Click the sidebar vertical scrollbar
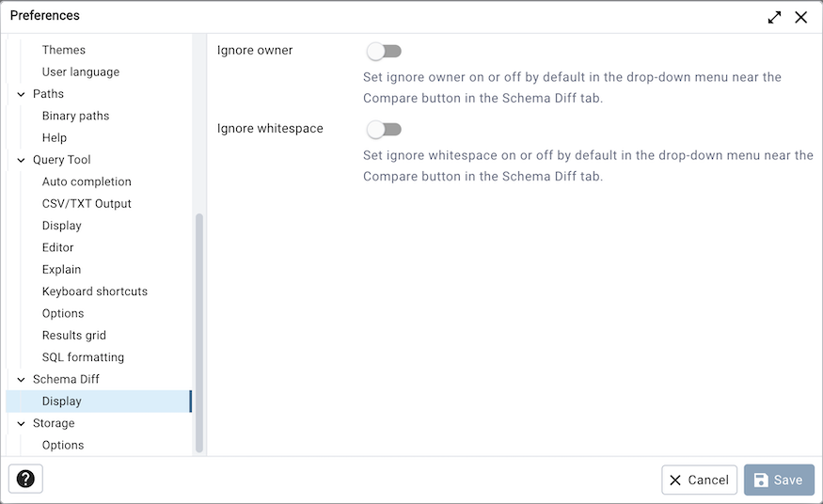This screenshot has height=504, width=823. pyautogui.click(x=198, y=329)
